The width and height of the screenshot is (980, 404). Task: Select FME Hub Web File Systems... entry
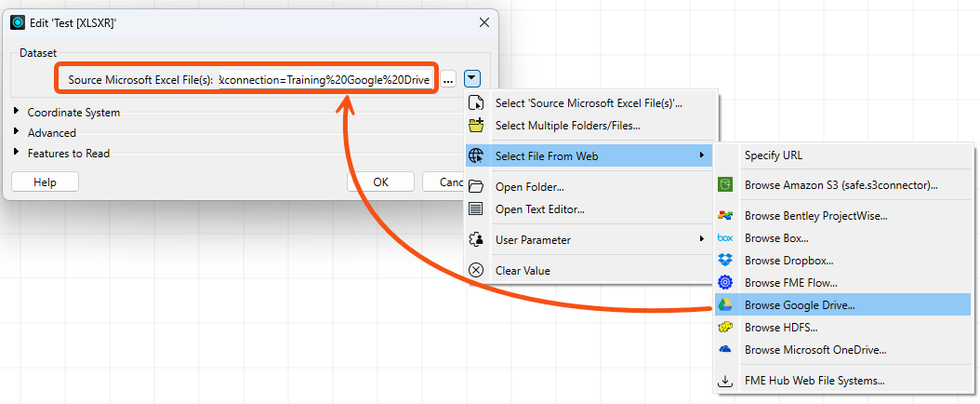[843, 380]
